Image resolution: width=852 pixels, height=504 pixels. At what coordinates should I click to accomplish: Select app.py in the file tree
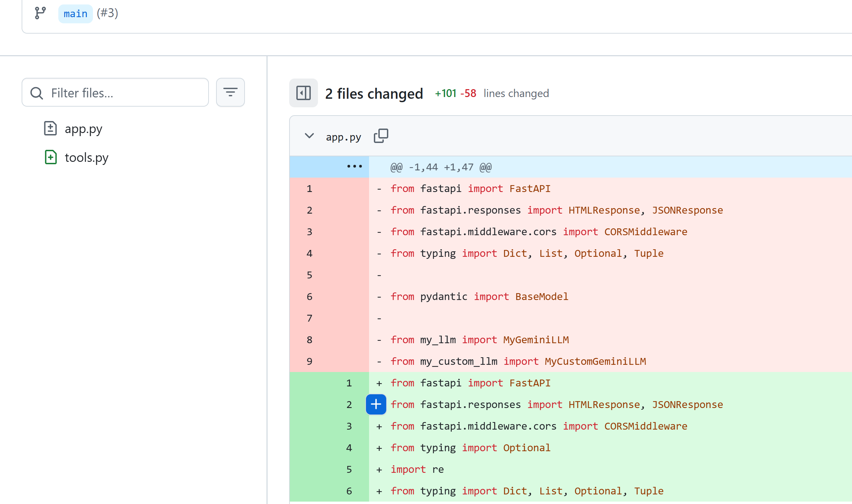pos(83,129)
